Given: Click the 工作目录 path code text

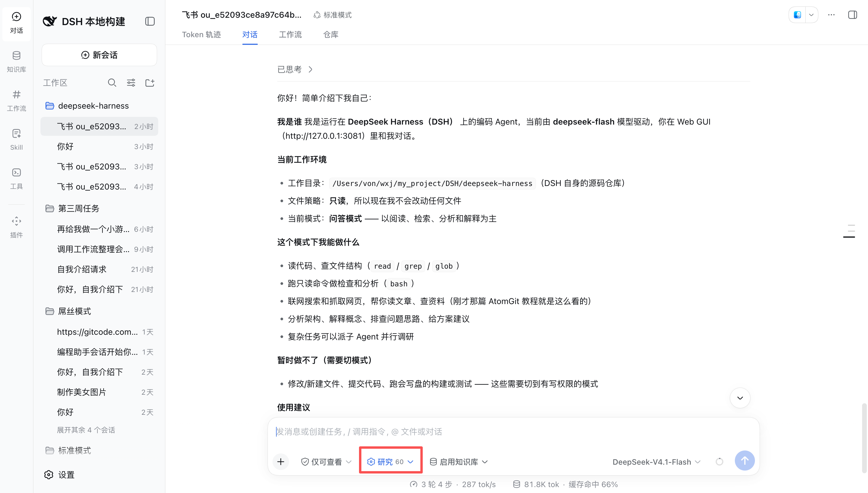Looking at the screenshot, I should 432,183.
